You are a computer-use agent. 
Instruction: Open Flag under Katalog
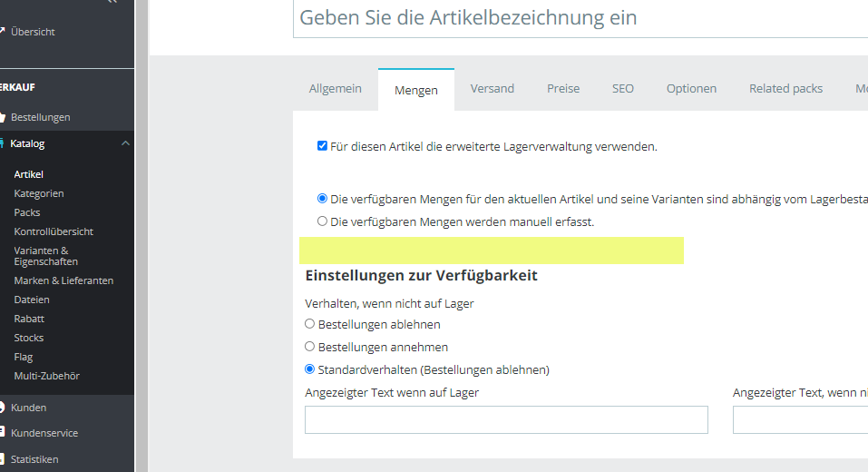click(x=24, y=358)
